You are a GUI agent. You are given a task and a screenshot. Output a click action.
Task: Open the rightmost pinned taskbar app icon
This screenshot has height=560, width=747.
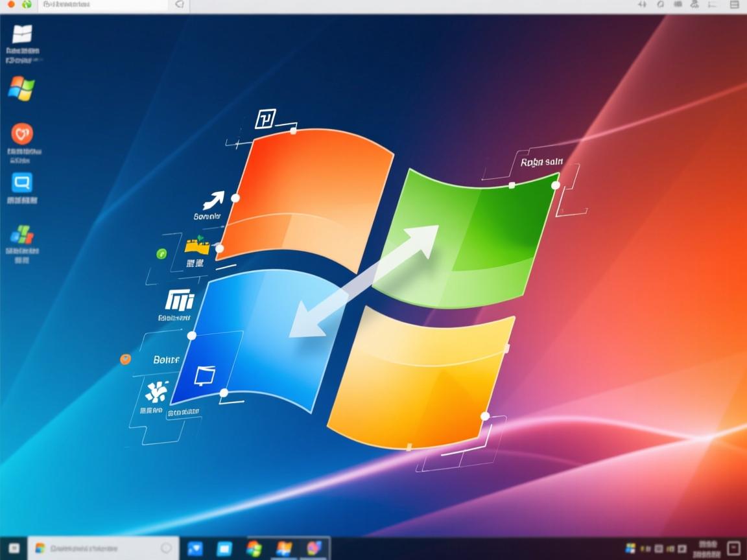point(314,549)
